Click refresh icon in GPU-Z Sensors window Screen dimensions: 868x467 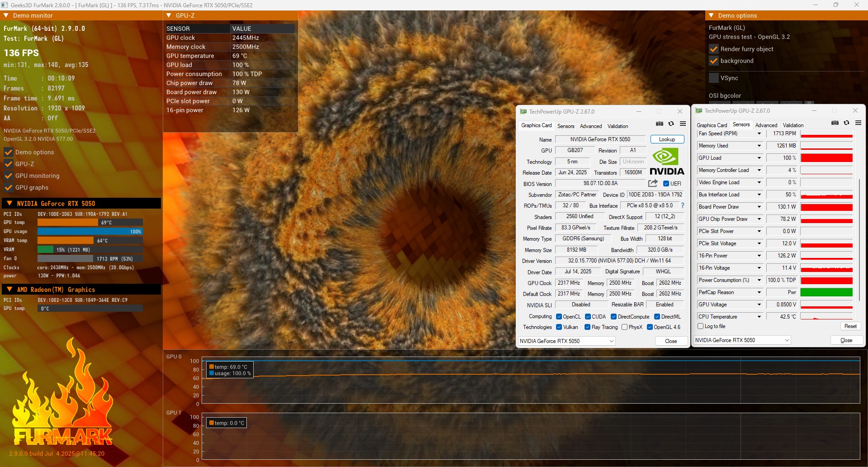point(847,123)
